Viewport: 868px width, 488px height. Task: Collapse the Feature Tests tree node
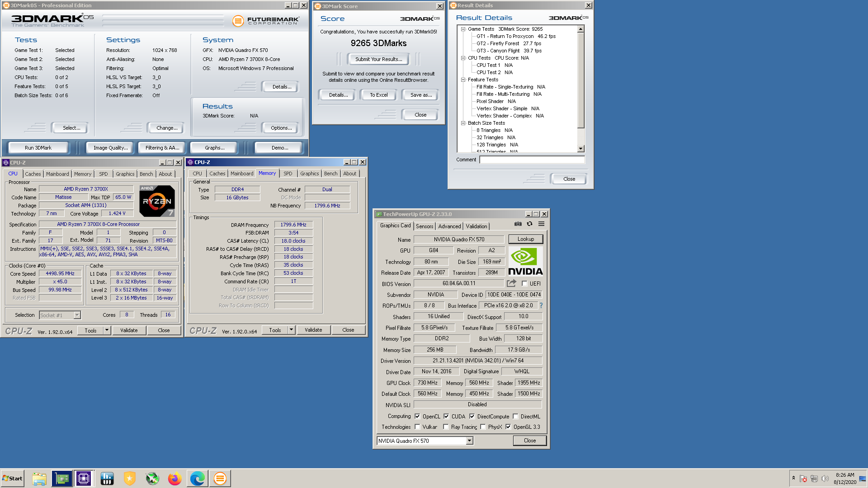[x=463, y=80]
